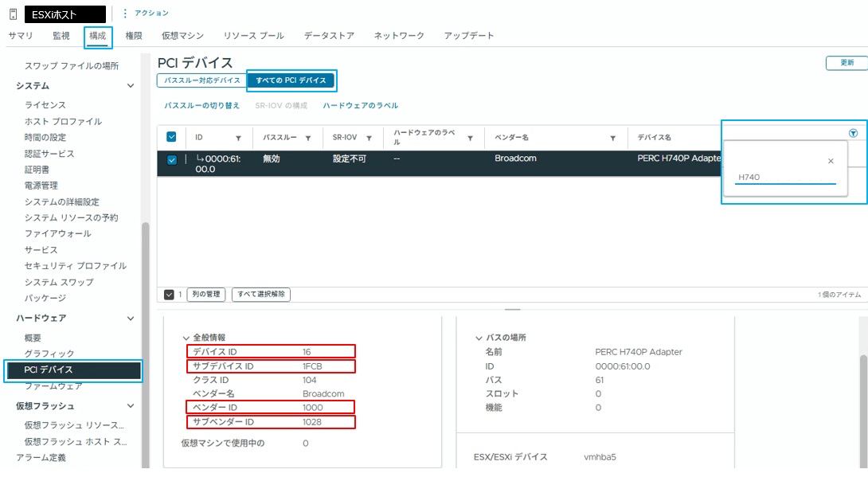The width and height of the screenshot is (868, 477).
Task: Click the ESXi host icon beside title
Action: (14, 14)
